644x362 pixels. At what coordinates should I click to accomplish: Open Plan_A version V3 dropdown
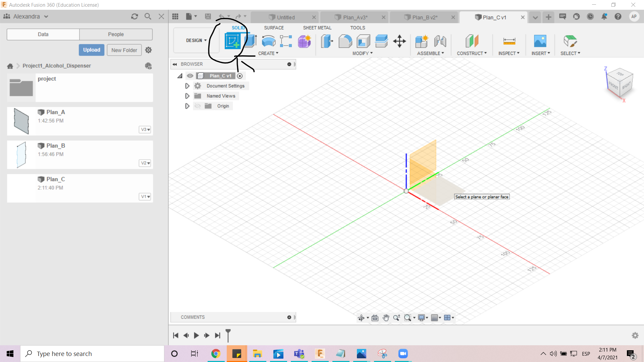tap(145, 129)
